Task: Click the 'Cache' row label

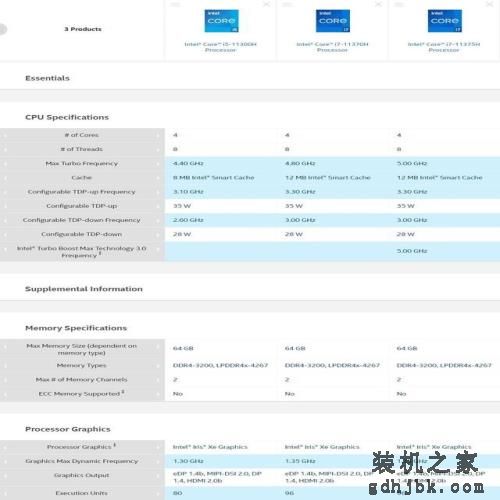Action: tap(82, 177)
